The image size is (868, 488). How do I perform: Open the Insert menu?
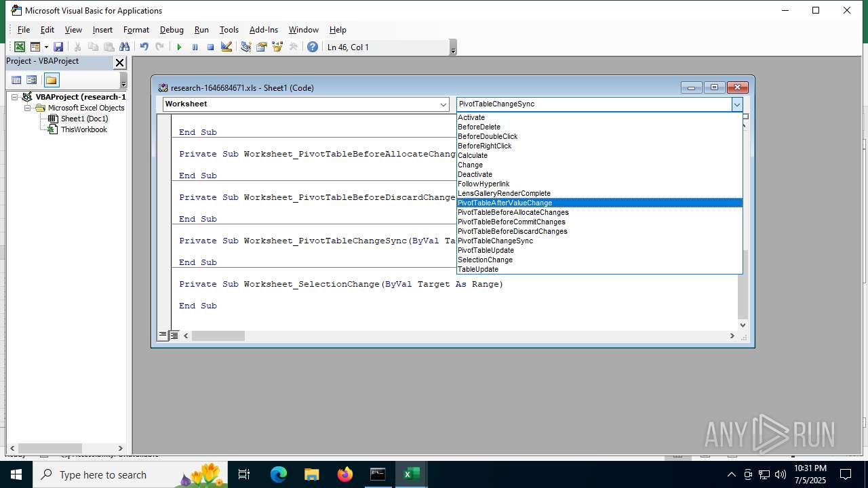click(102, 30)
